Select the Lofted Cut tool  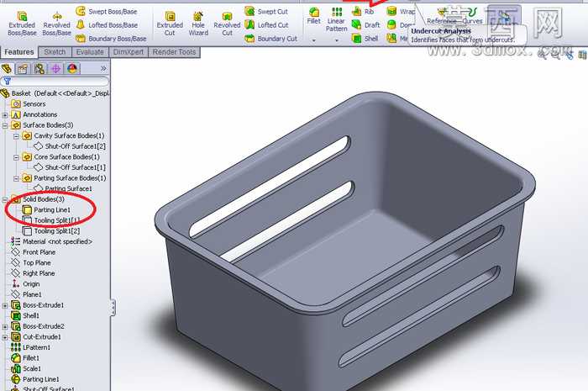266,24
